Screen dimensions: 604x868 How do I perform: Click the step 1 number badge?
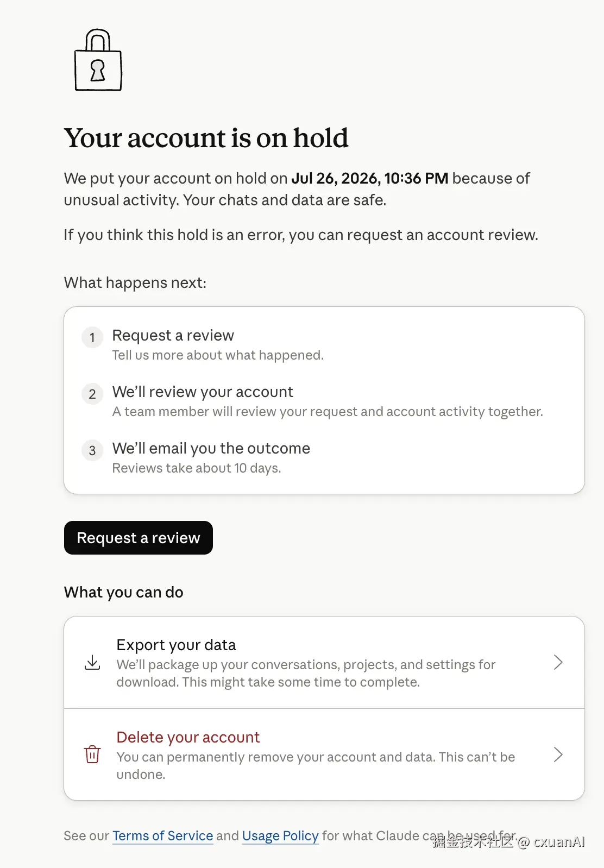(x=92, y=337)
